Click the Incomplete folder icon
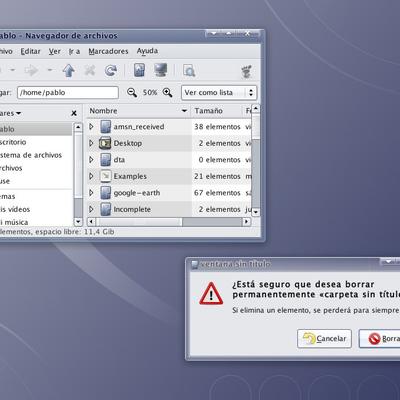400x400 pixels. (x=105, y=209)
